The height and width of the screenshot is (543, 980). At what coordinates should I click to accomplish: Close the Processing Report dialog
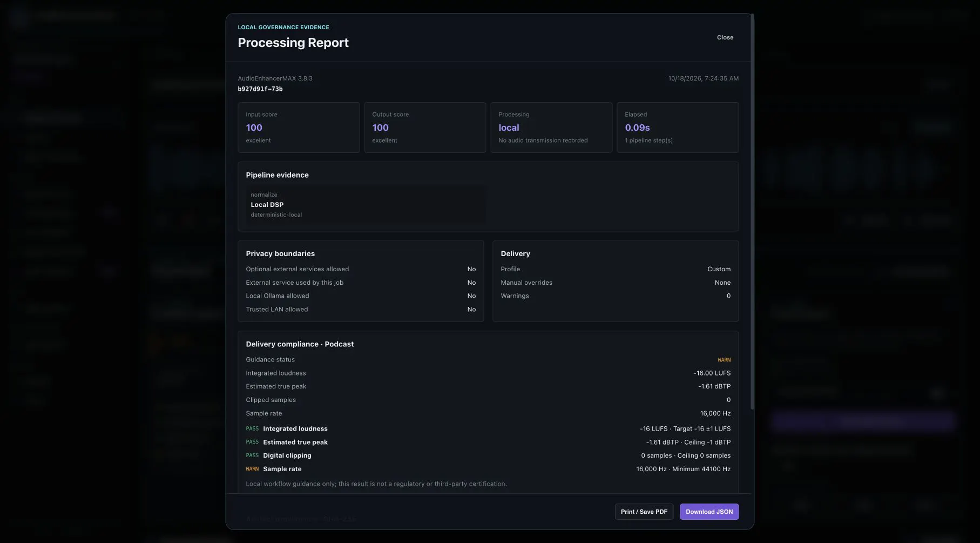click(x=725, y=37)
